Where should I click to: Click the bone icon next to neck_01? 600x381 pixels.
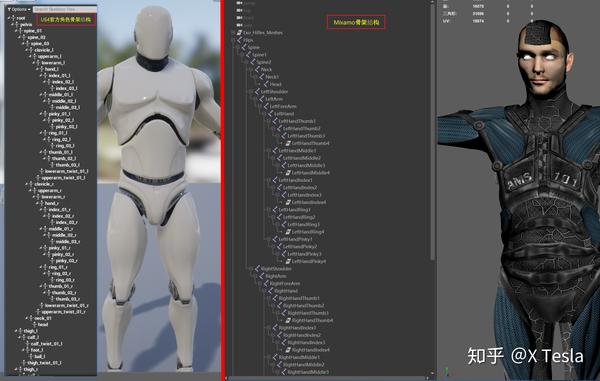31,318
